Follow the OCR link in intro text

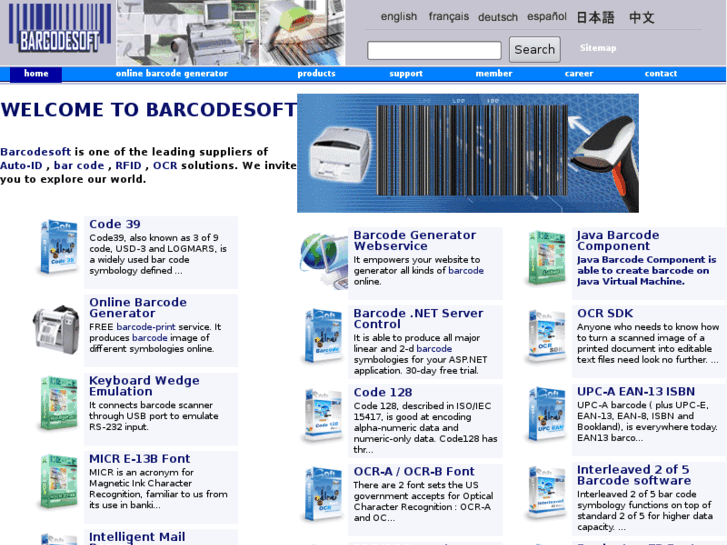coord(165,166)
